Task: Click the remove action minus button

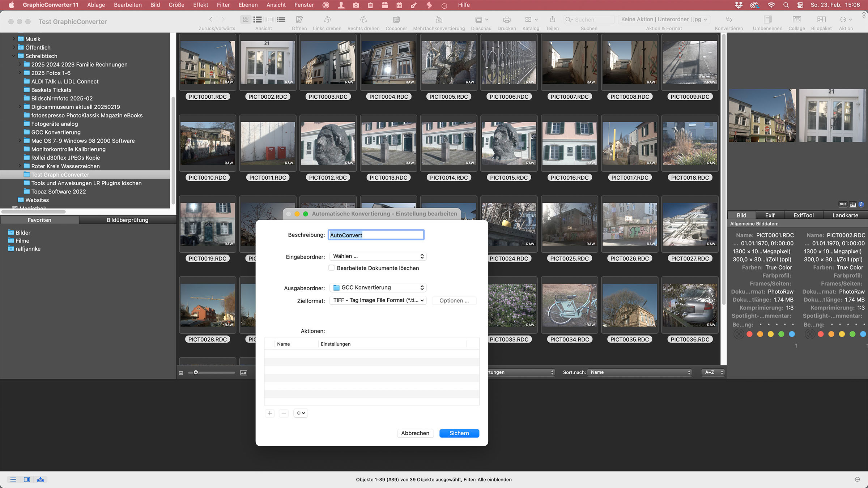Action: [284, 413]
